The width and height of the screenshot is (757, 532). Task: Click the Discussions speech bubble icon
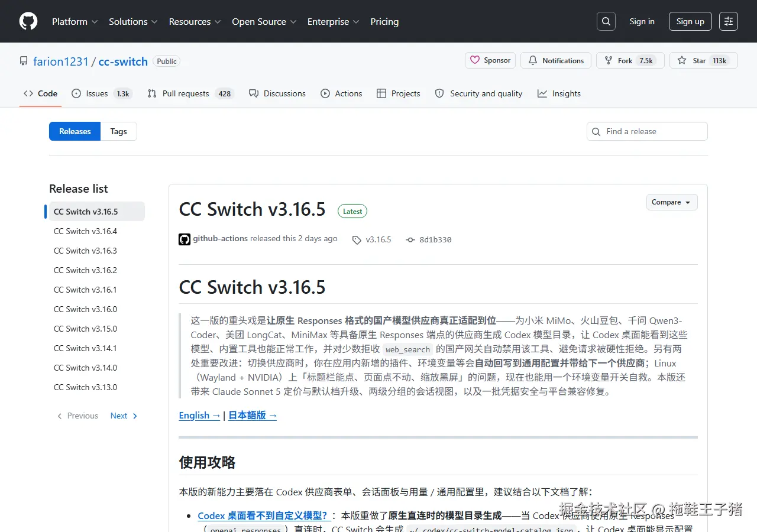pos(254,93)
